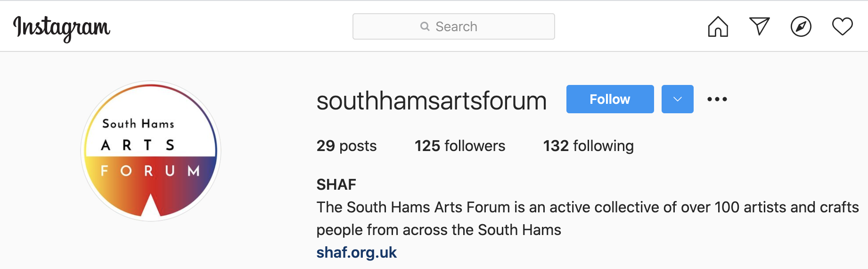
Task: Click the bio text about South Hams
Action: coord(587,219)
